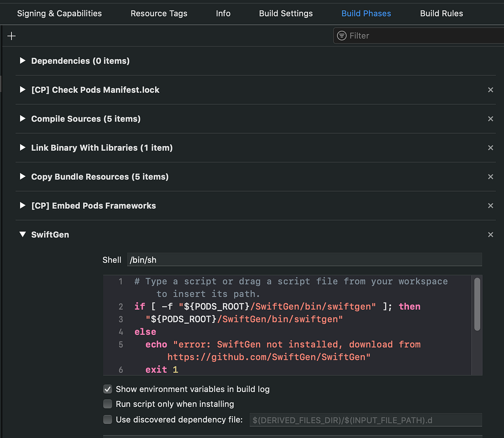The width and height of the screenshot is (504, 438).
Task: Delete the Copy Bundle Resources phase
Action: click(x=490, y=177)
